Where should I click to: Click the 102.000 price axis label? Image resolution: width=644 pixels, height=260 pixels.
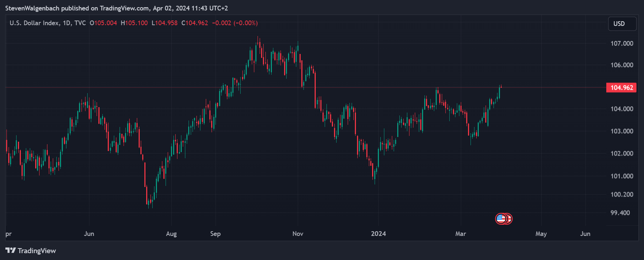pos(622,154)
